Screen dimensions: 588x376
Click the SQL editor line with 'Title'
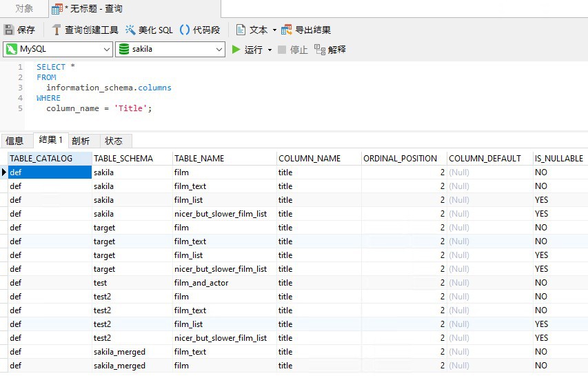point(99,108)
